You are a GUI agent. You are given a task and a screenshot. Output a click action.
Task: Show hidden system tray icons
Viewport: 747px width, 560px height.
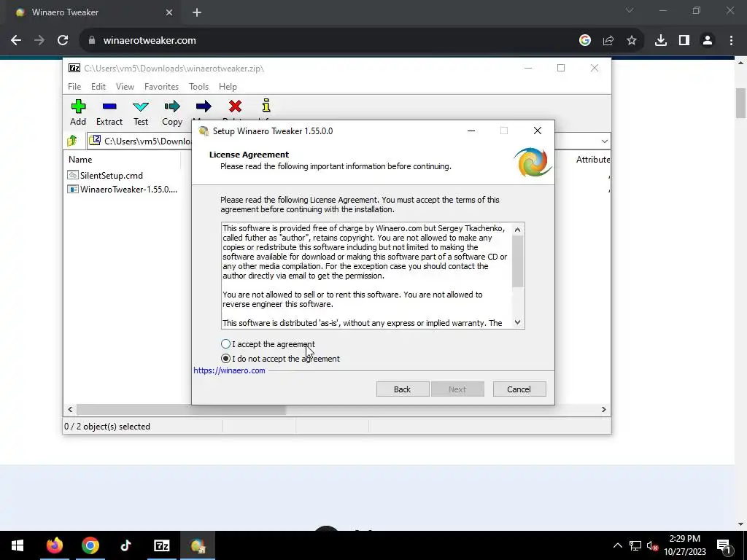click(617, 545)
